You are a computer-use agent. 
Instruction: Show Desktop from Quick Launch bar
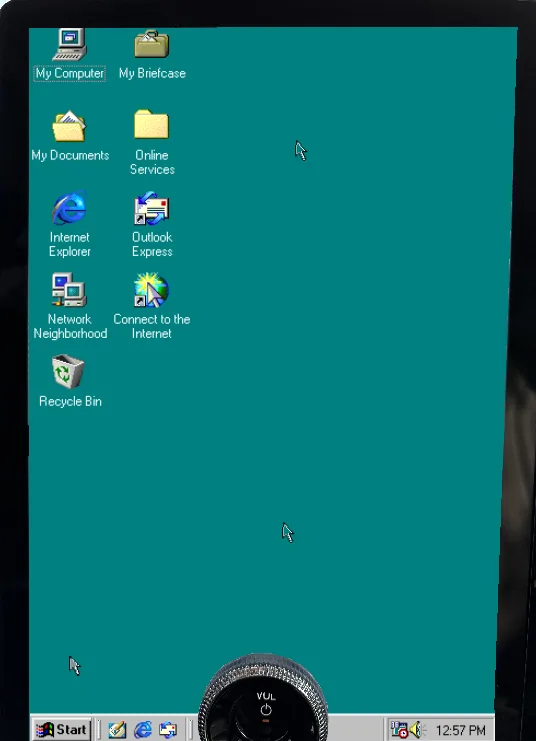117,730
